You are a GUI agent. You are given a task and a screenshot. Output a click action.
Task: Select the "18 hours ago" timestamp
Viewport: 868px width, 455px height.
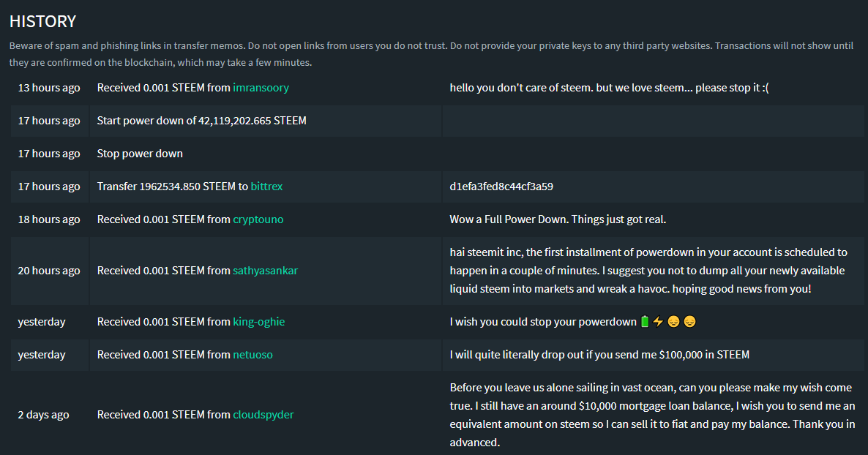click(x=49, y=219)
